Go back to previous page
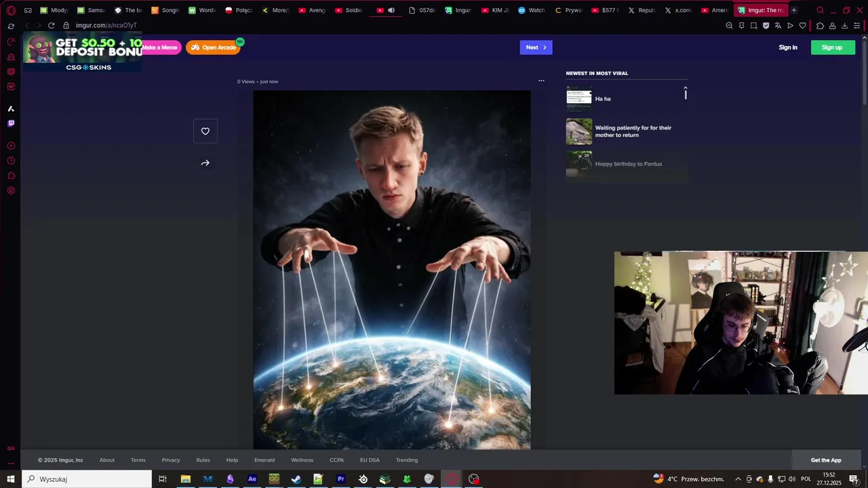 pyautogui.click(x=27, y=26)
